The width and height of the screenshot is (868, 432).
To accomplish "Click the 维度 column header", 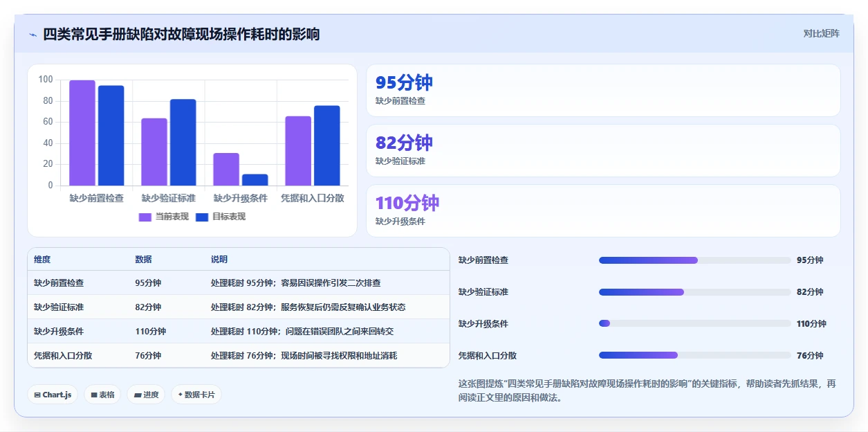I will pyautogui.click(x=42, y=260).
